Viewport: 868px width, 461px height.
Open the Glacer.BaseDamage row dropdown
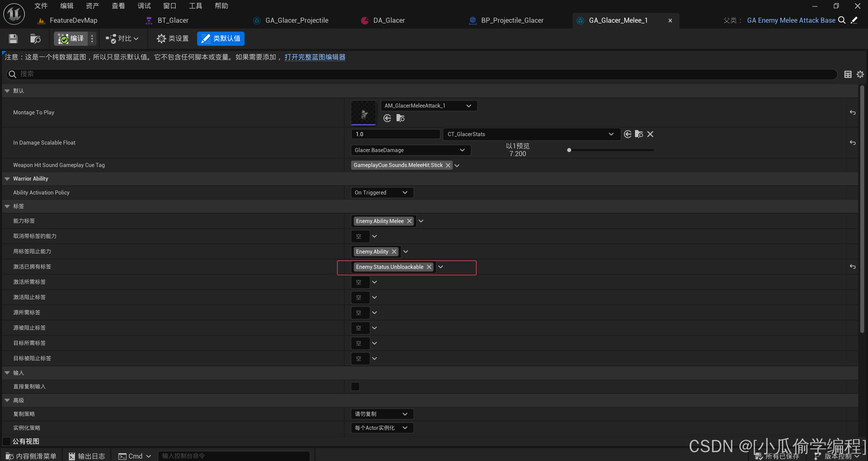[x=410, y=150]
